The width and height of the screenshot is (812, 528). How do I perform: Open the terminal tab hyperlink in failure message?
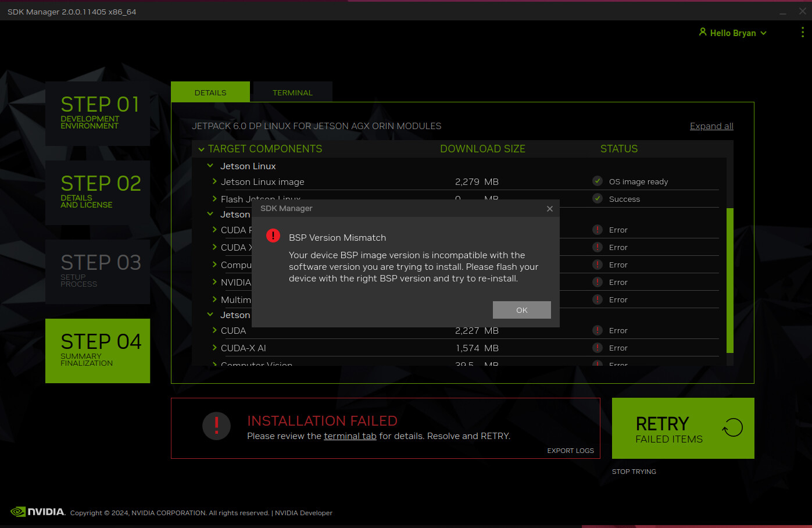pos(350,436)
